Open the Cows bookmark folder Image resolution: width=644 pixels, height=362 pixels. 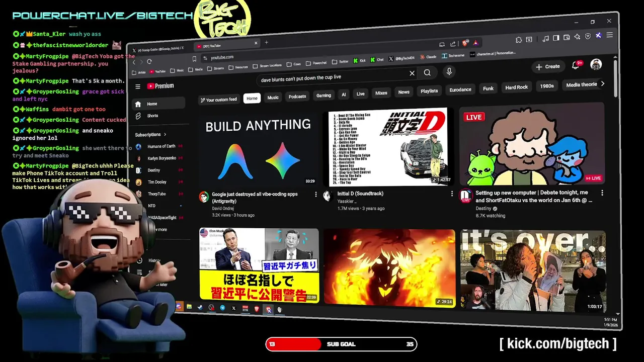[294, 64]
